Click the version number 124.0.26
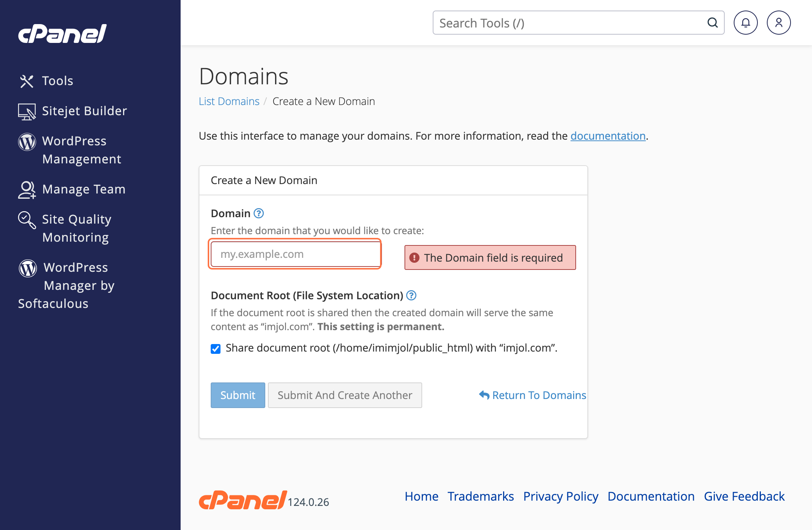This screenshot has width=812, height=530. 309,502
